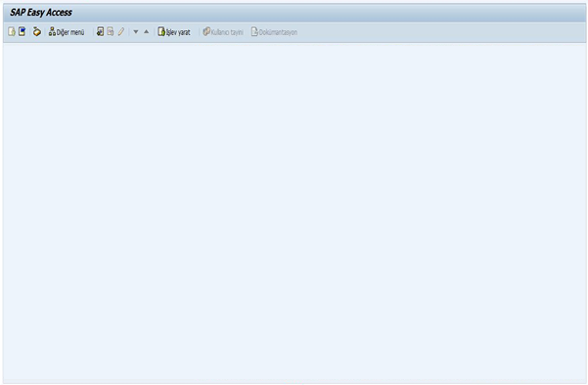This screenshot has width=588, height=385.
Task: Click title bar area right of SAP Easy Access
Action: (330, 13)
